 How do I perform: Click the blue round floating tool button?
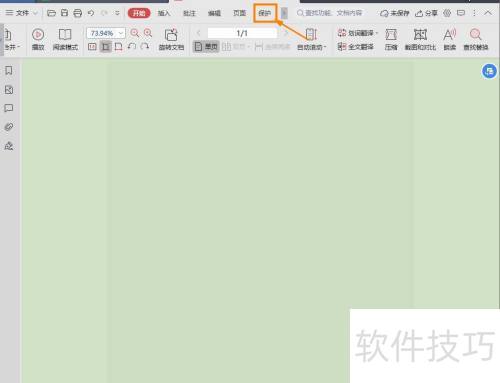(489, 71)
